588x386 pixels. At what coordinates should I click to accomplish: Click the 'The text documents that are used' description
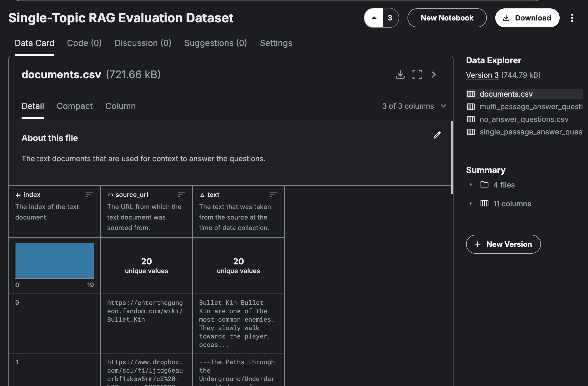(x=143, y=159)
